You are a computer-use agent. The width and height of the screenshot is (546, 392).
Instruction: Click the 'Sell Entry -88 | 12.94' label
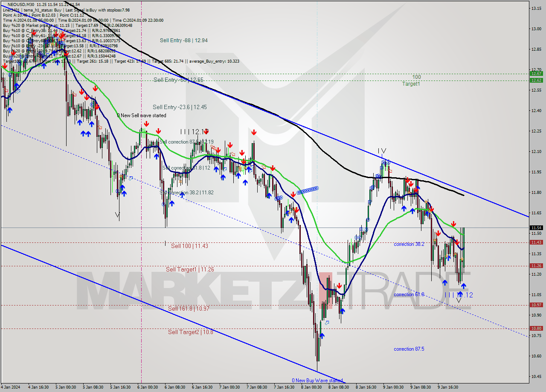click(184, 40)
